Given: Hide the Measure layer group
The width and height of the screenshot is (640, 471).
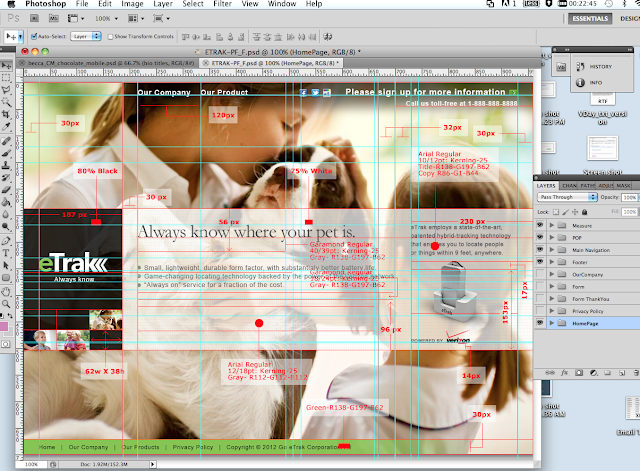Looking at the screenshot, I should click(x=540, y=225).
